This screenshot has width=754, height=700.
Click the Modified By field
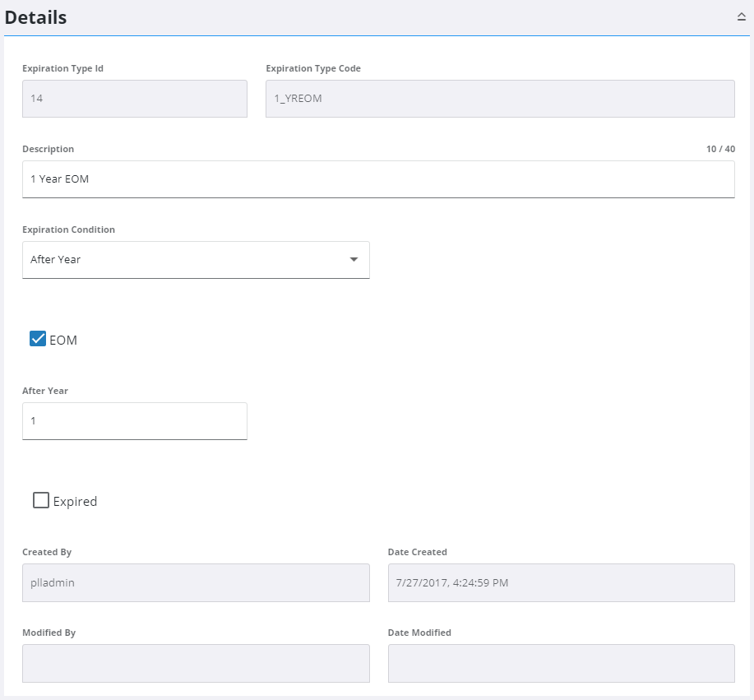coord(196,664)
